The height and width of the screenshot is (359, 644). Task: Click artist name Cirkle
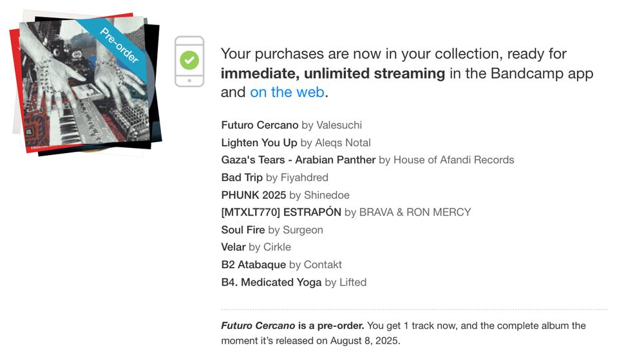tap(277, 247)
